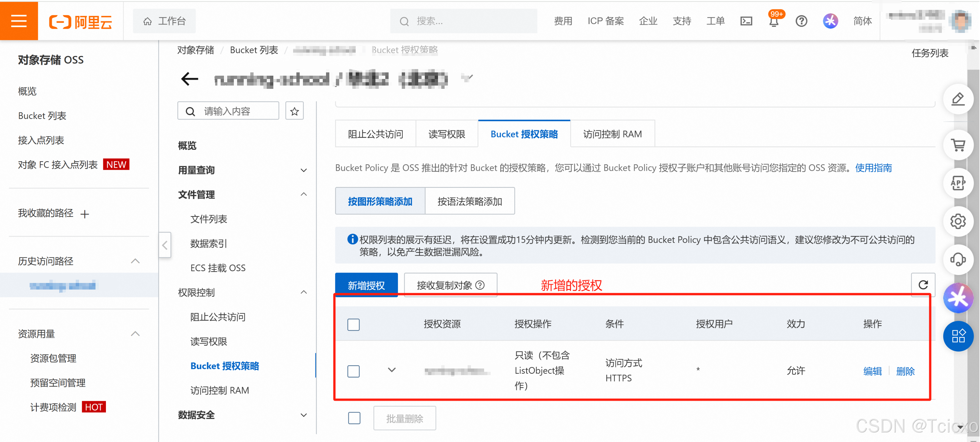
Task: Open the headset customer service icon
Action: point(958,260)
